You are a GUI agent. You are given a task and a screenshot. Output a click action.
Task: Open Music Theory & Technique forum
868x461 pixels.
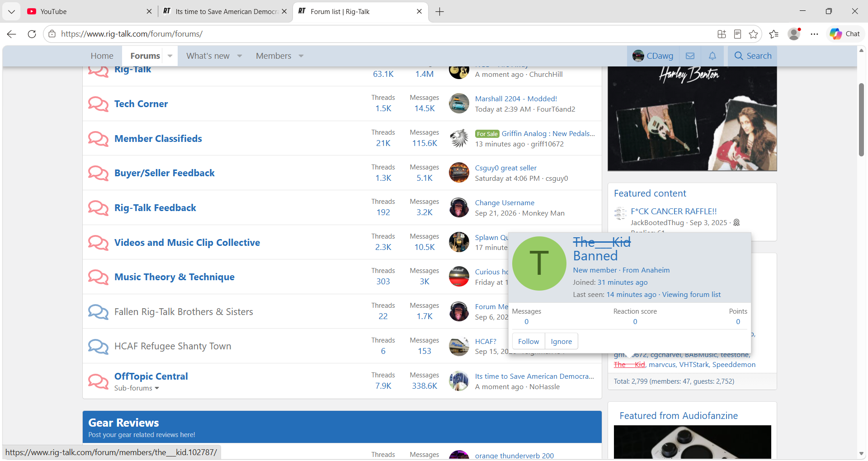[175, 277]
